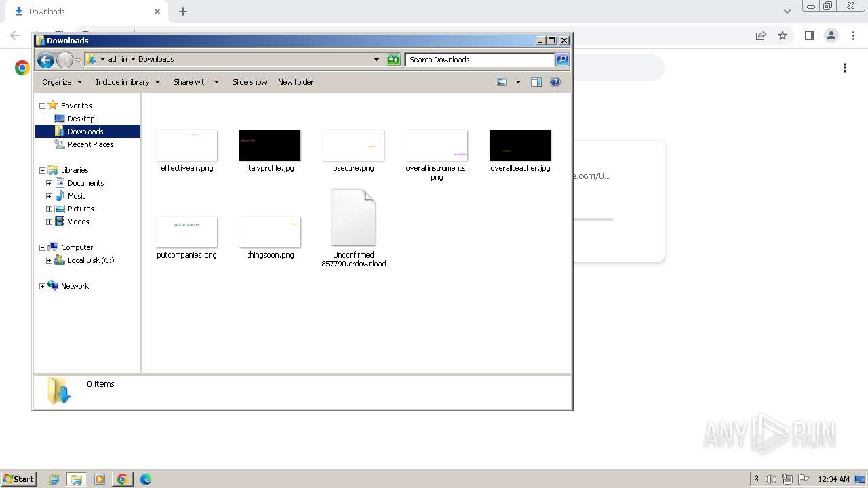Click Chrome back arrow

15,35
